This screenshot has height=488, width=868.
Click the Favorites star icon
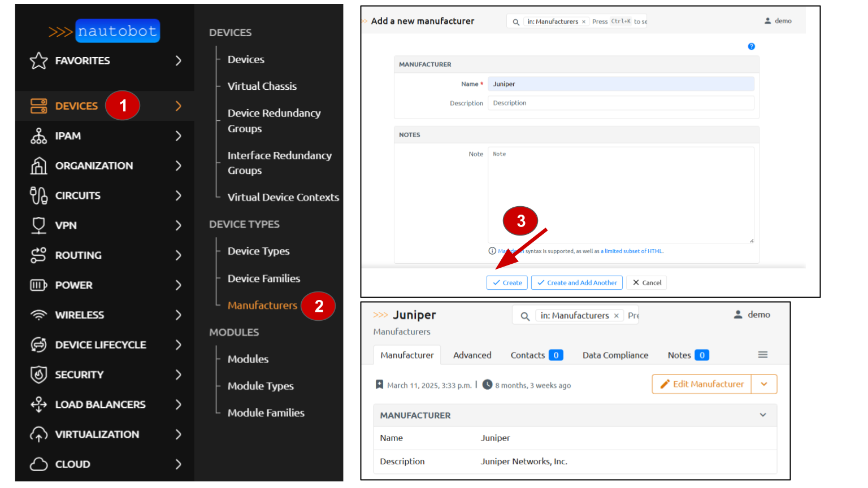click(x=38, y=60)
